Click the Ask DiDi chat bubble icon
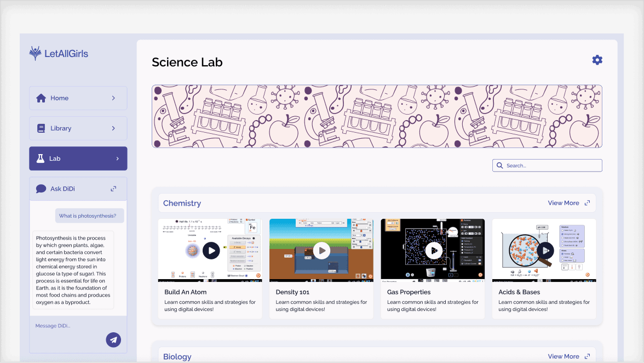The width and height of the screenshot is (644, 363). pyautogui.click(x=41, y=189)
